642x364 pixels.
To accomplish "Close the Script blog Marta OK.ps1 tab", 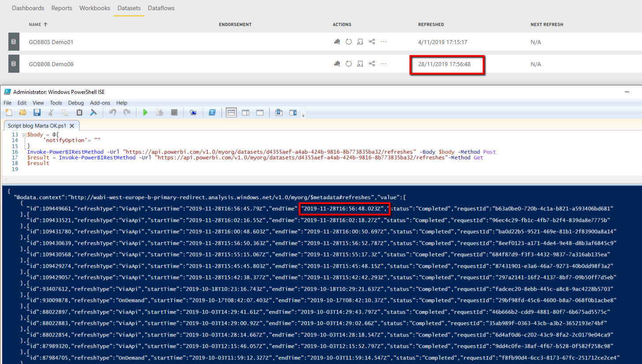I will point(73,126).
